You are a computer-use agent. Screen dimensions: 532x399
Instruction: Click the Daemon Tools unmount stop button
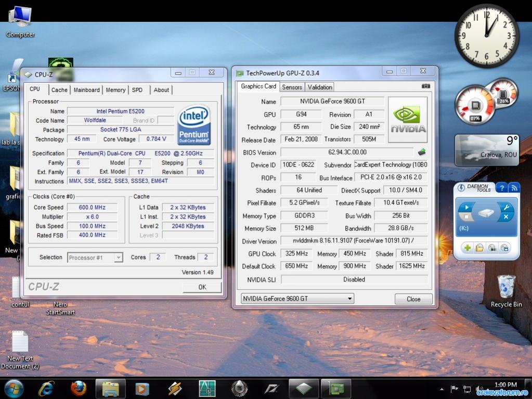466,216
